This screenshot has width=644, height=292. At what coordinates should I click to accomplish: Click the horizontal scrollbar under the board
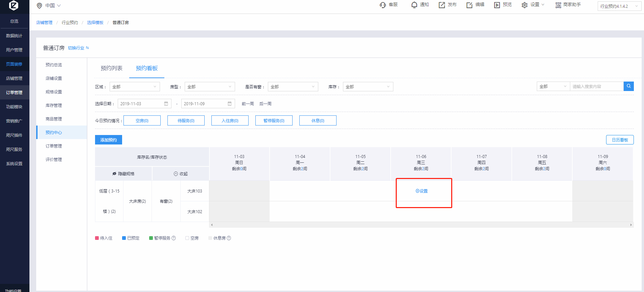click(421, 225)
